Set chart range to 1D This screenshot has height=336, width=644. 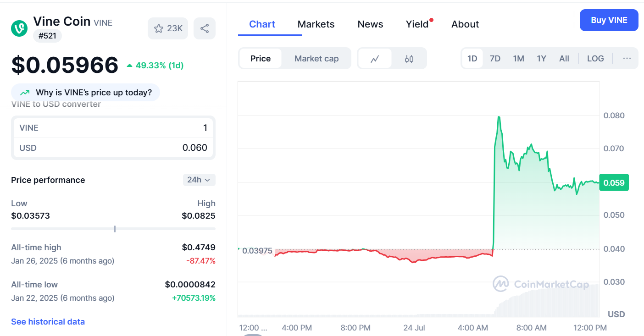point(472,59)
